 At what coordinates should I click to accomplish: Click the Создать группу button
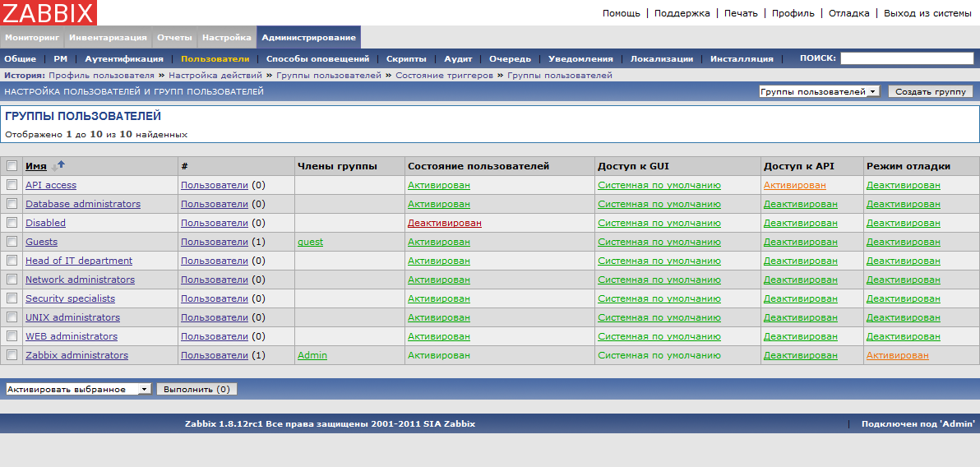point(931,91)
